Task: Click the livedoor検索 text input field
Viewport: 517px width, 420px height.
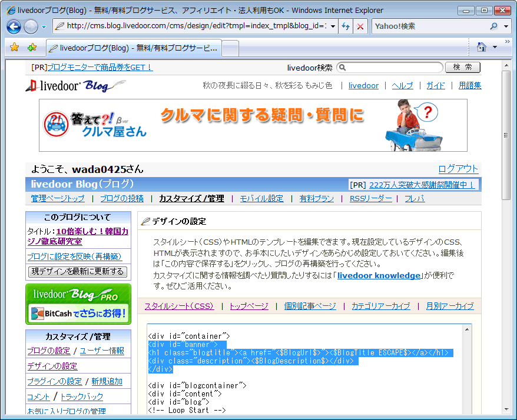Action: coord(390,68)
